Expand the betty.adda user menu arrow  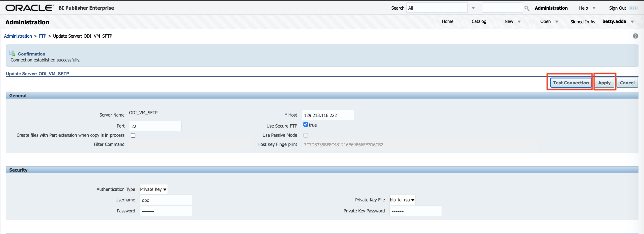pos(632,22)
